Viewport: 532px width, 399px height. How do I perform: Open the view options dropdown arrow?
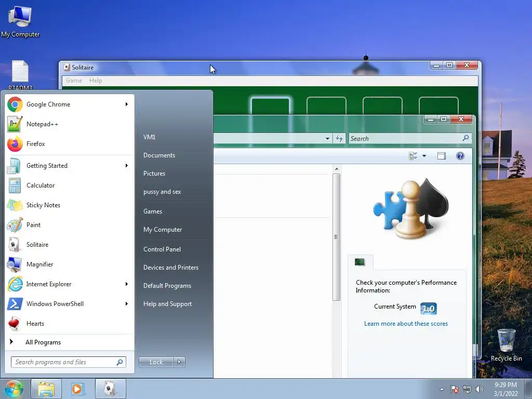coord(424,156)
